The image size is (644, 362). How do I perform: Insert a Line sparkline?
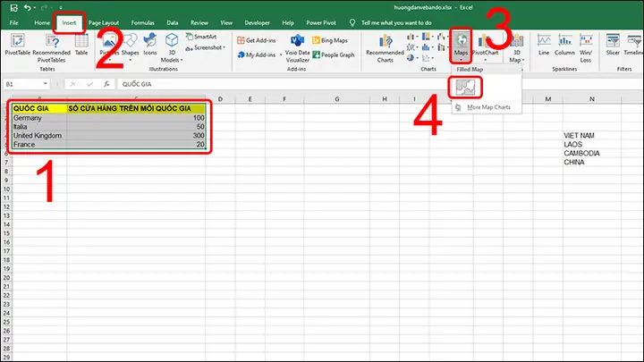point(544,45)
